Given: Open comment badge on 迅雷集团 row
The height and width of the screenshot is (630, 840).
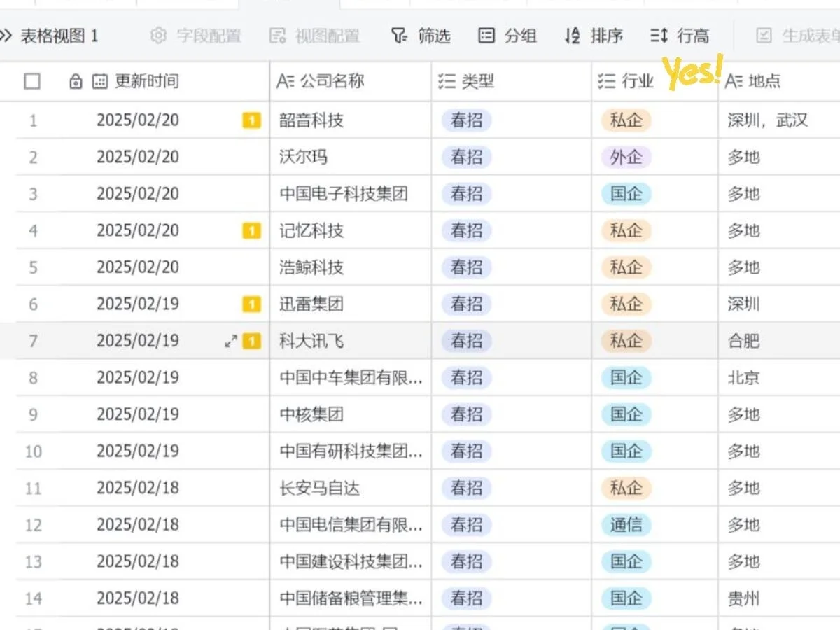Looking at the screenshot, I should click(251, 304).
